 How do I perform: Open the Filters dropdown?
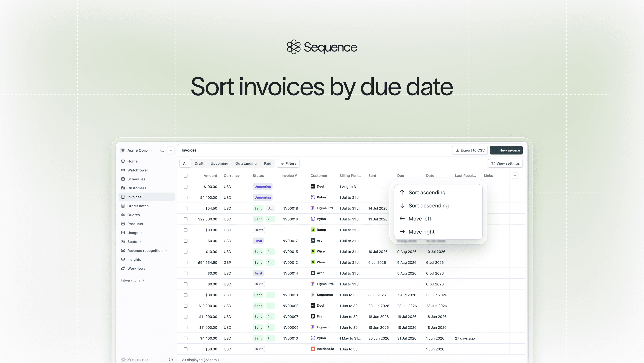click(x=288, y=163)
